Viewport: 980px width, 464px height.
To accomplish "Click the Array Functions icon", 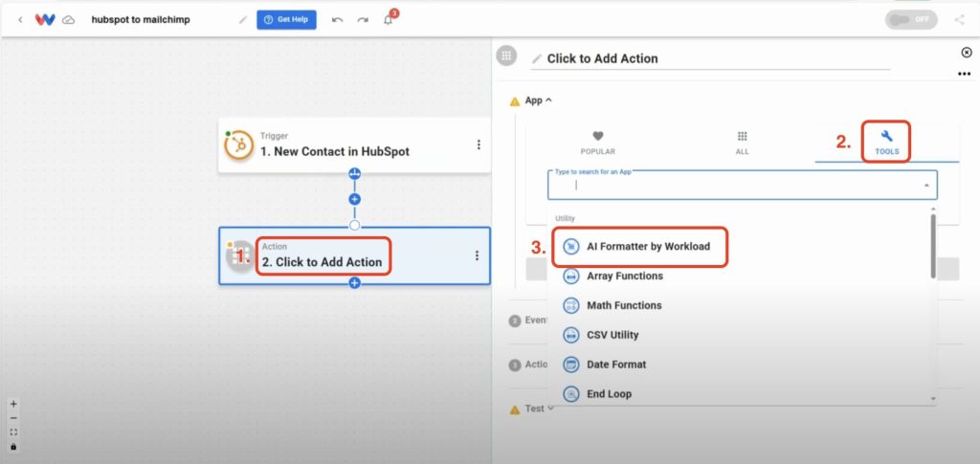I will pyautogui.click(x=571, y=276).
